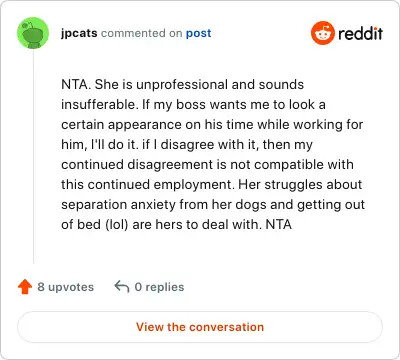Open the linked post
The image size is (400, 360).
click(x=198, y=33)
